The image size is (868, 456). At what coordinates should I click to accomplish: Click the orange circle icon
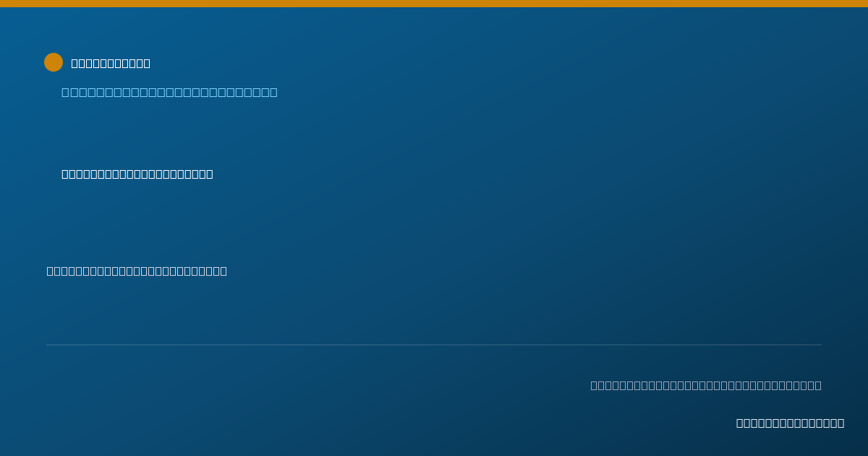click(54, 62)
